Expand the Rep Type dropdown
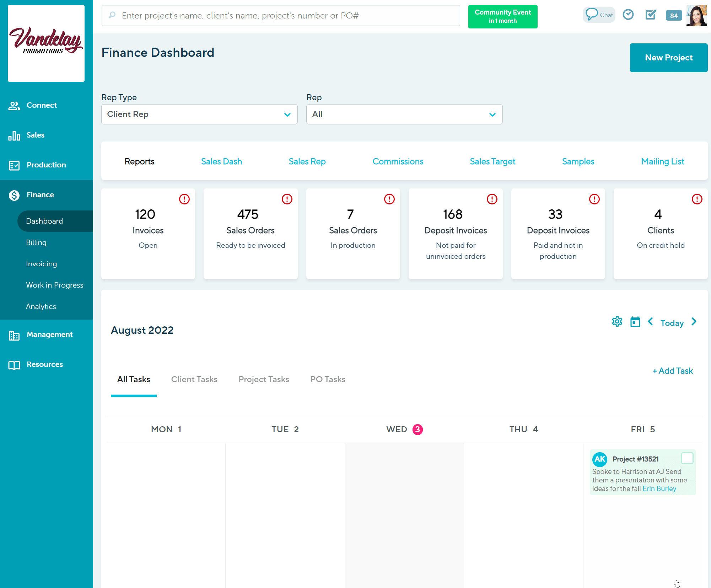 point(199,114)
